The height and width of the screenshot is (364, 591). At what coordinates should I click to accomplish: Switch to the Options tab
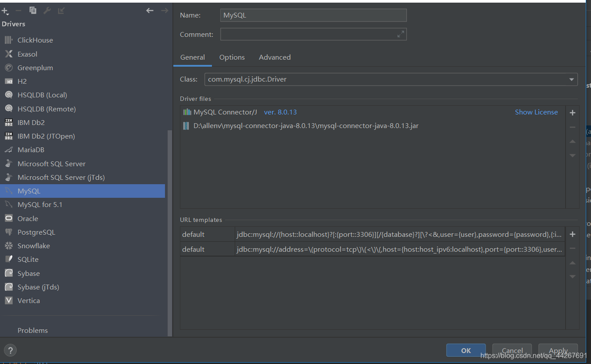pos(232,57)
